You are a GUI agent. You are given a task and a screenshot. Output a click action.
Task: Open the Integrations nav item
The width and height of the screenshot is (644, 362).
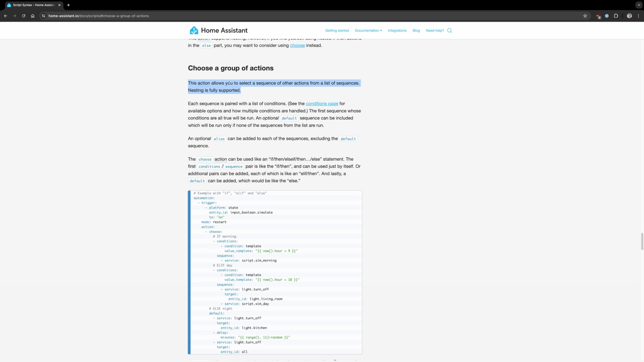pyautogui.click(x=397, y=31)
